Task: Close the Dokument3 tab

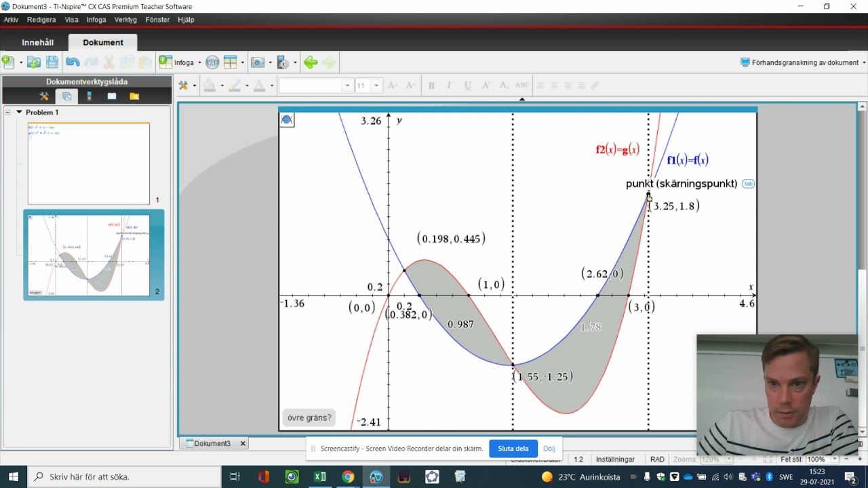Action: [243, 443]
